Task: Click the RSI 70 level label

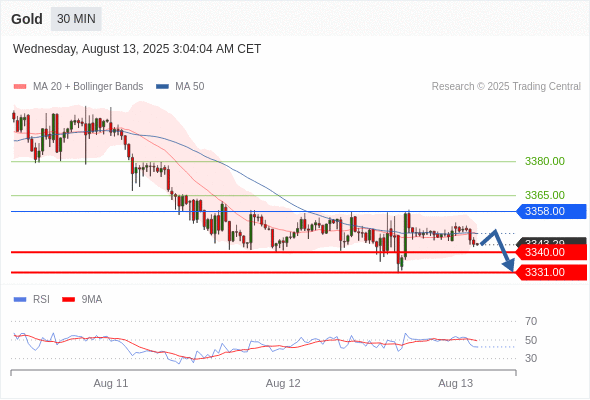Action: [x=531, y=321]
